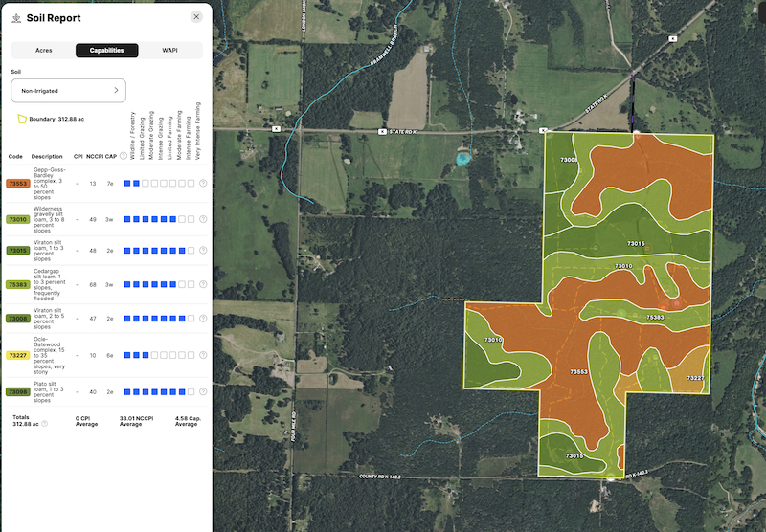
Task: Click the 73015 label on the map
Action: coord(636,243)
